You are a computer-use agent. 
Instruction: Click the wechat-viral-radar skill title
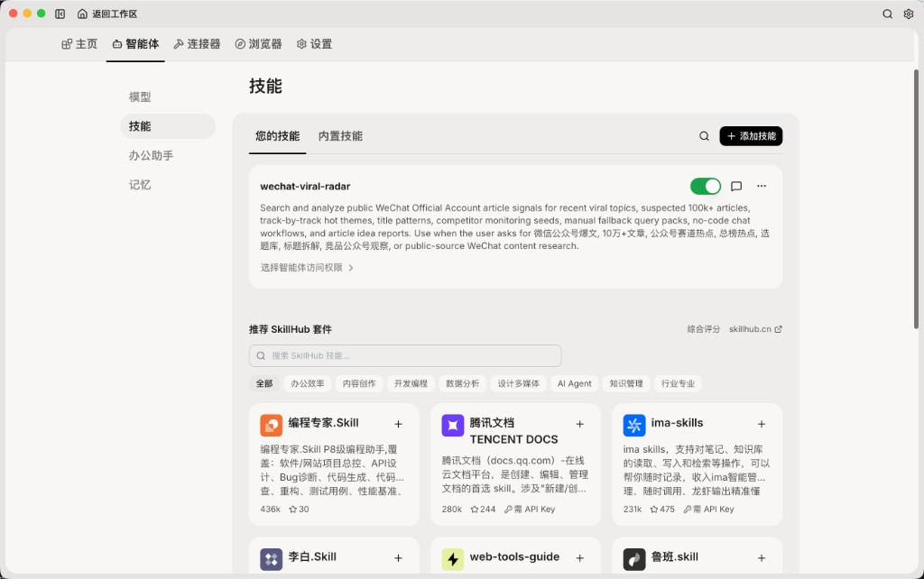[305, 187]
